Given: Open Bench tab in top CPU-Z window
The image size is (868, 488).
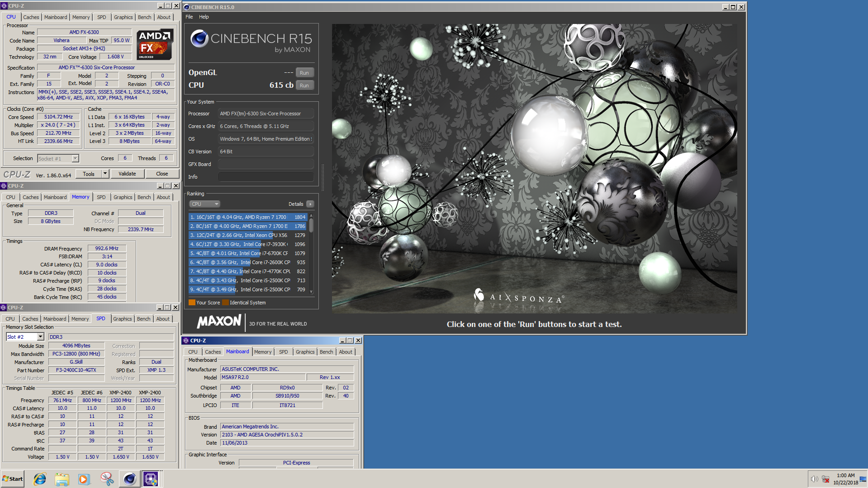Looking at the screenshot, I should tap(145, 17).
